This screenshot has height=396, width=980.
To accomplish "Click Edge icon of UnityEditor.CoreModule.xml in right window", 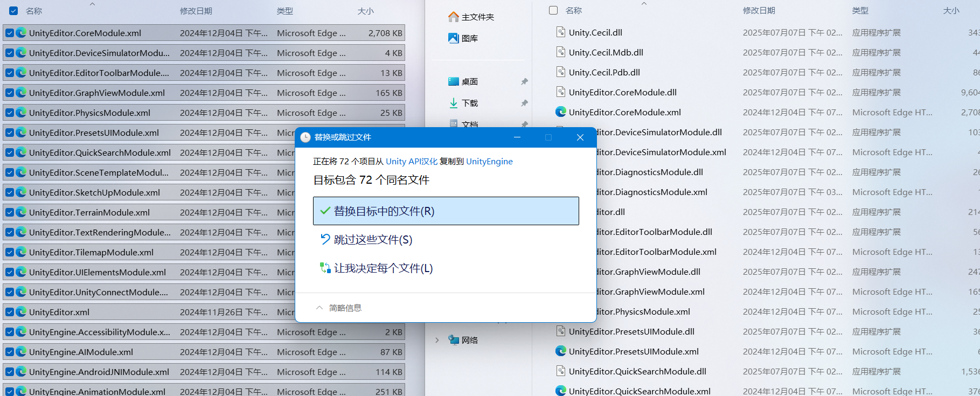I will coord(561,112).
